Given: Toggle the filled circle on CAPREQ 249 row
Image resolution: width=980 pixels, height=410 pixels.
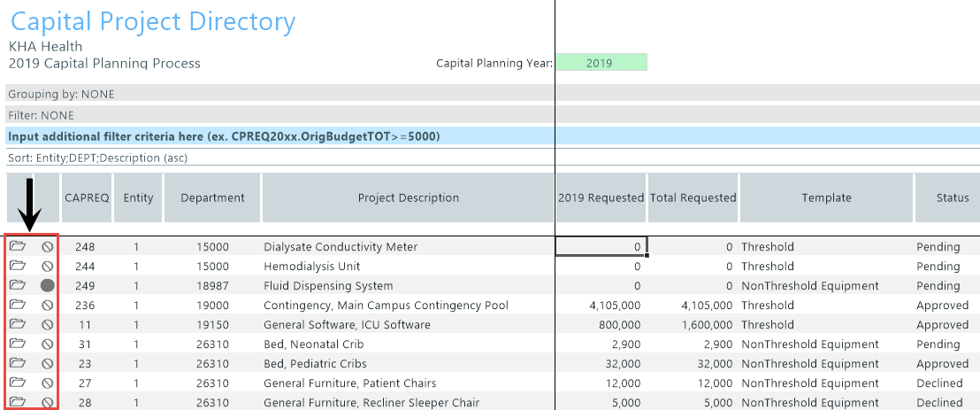Looking at the screenshot, I should 47,285.
